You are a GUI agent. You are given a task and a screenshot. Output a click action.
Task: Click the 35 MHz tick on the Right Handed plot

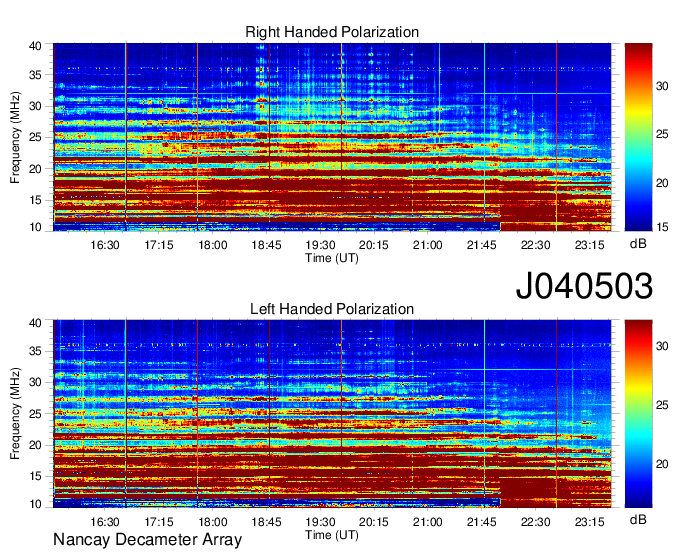[x=35, y=75]
